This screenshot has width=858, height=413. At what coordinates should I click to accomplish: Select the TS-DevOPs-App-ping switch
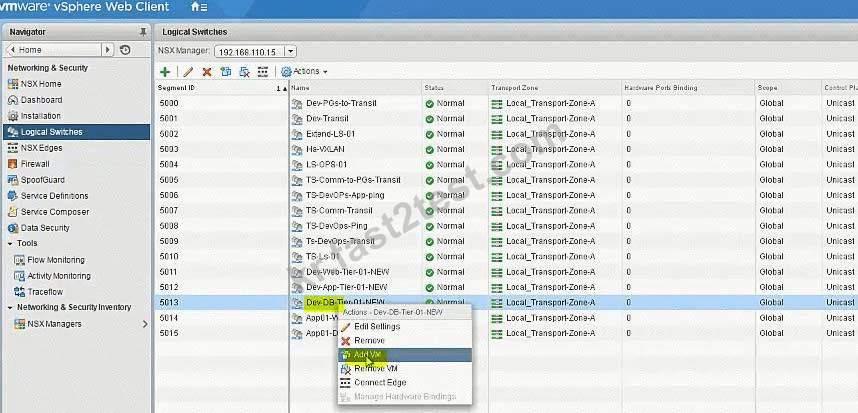[345, 195]
